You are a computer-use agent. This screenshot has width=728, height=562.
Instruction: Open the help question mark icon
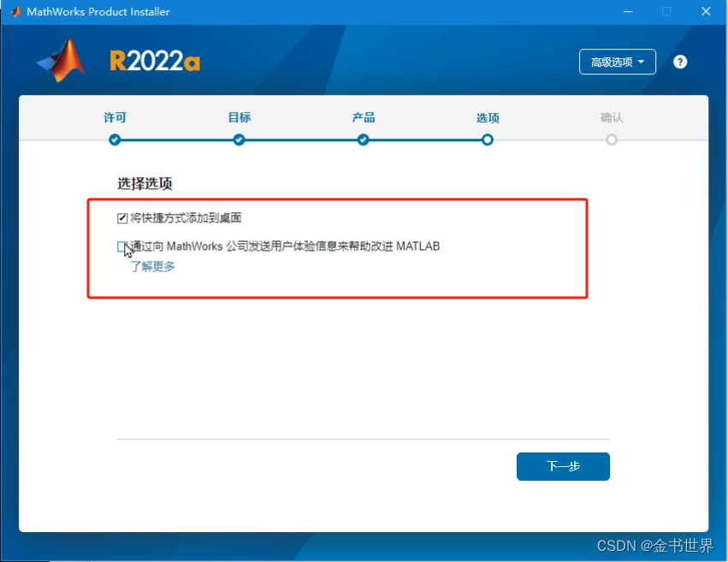pos(680,62)
